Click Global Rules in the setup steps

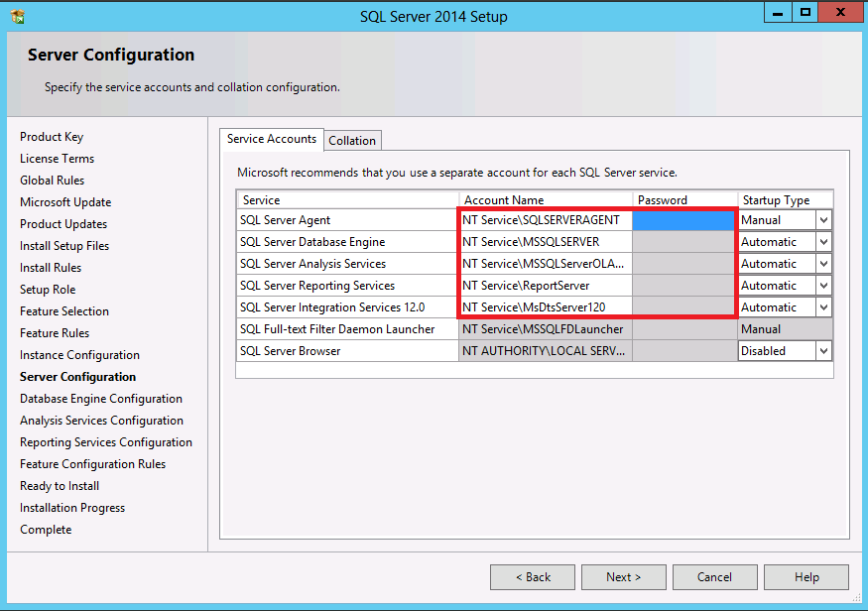pyautogui.click(x=52, y=181)
